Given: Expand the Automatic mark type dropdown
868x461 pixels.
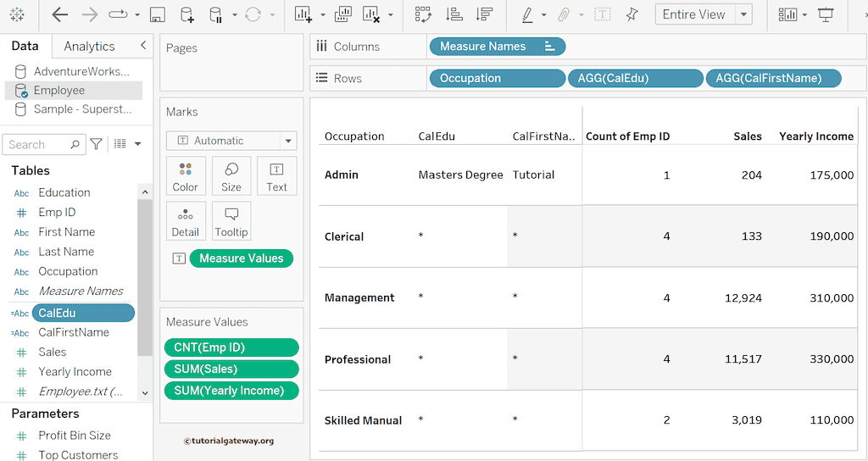Looking at the screenshot, I should pyautogui.click(x=289, y=141).
